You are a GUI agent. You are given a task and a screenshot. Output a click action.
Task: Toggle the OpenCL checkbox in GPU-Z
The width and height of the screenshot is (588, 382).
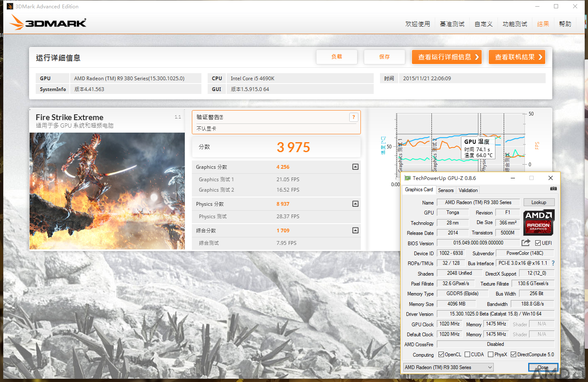tap(441, 355)
